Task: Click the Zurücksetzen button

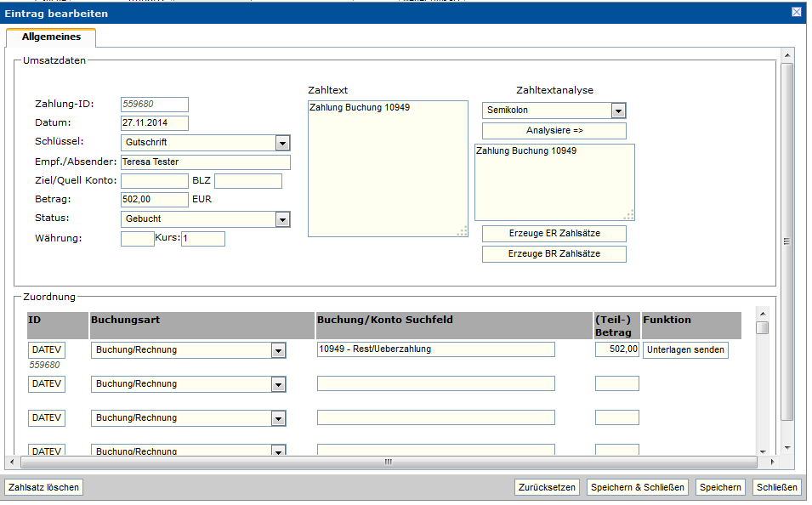Action: [x=548, y=487]
